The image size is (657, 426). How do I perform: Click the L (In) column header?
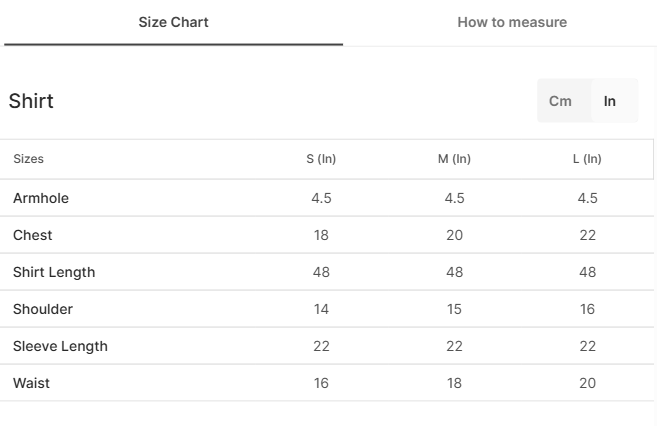point(587,159)
